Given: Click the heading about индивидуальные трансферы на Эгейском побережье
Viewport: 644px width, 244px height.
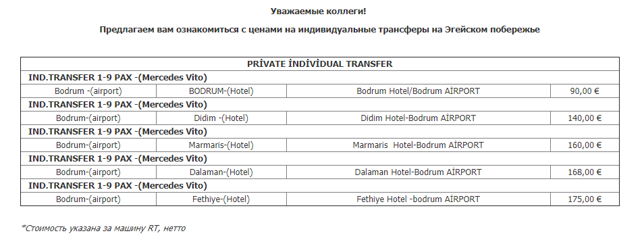Looking at the screenshot, I should pyautogui.click(x=319, y=30).
